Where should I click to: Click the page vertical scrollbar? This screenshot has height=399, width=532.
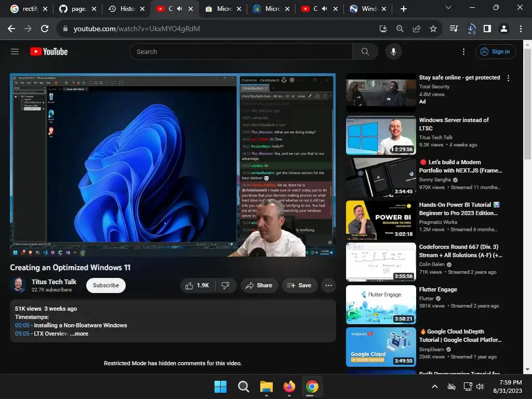527,104
